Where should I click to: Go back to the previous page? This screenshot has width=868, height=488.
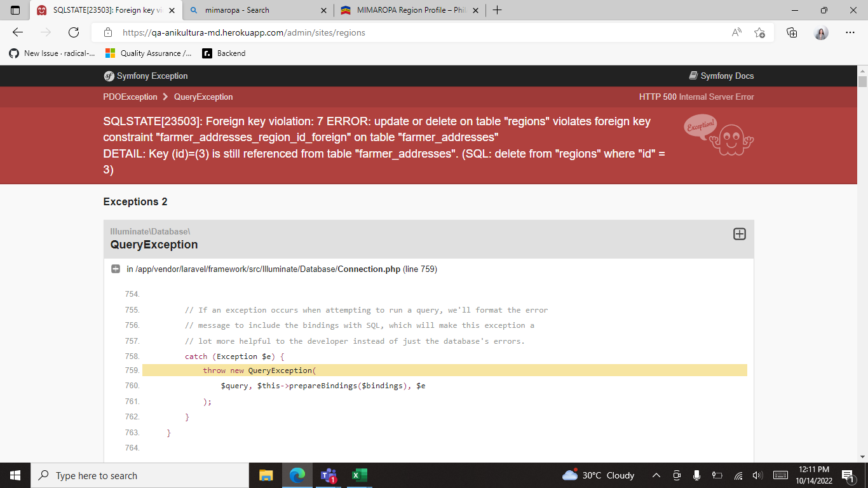point(17,32)
